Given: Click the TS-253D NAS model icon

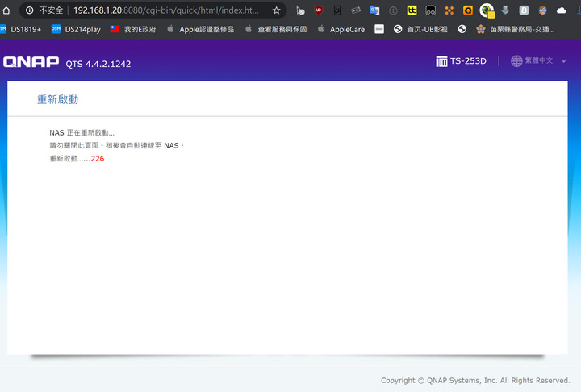Looking at the screenshot, I should click(441, 61).
